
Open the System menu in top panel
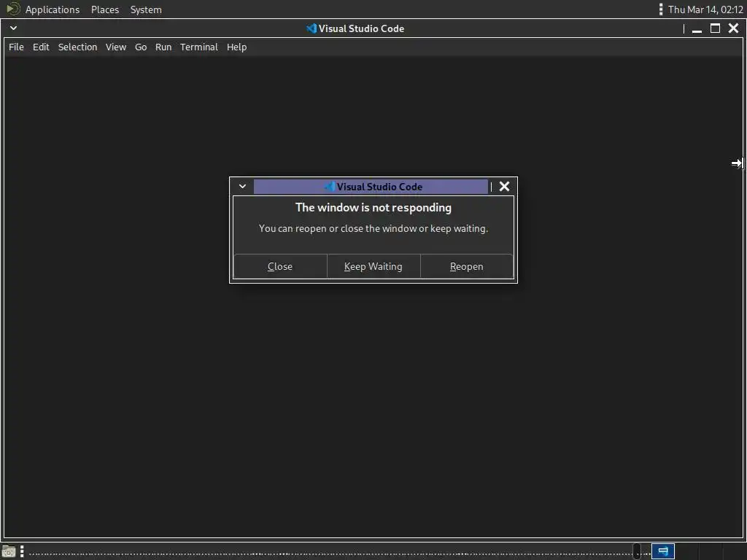coord(146,9)
